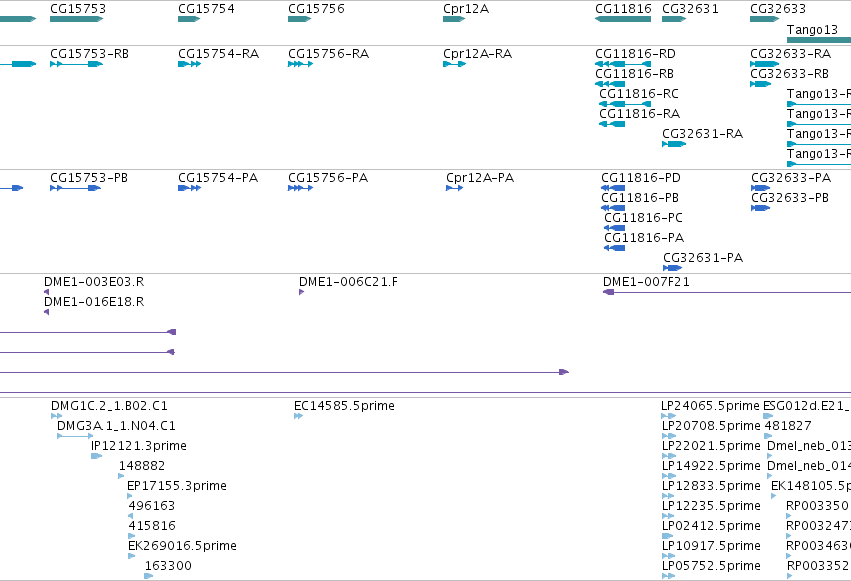Select the CG11816-PC protein label
Viewport: 851px width, 581px height.
tap(643, 218)
